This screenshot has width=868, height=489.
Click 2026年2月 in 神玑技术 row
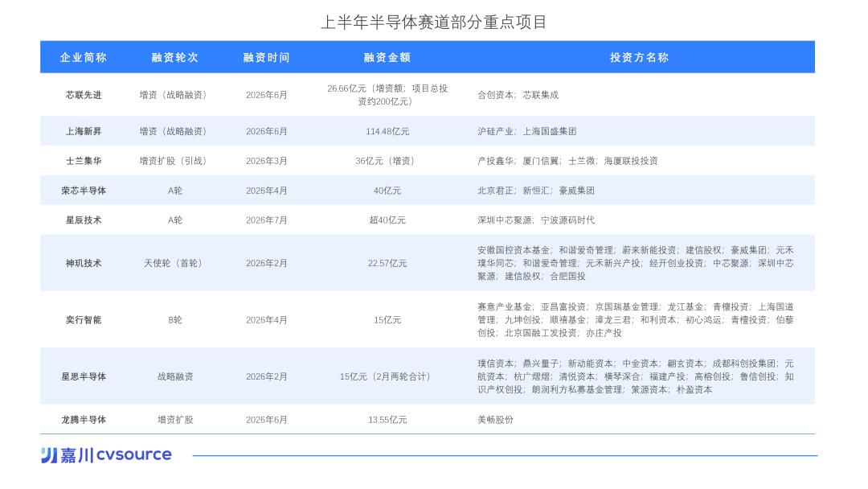pos(266,263)
